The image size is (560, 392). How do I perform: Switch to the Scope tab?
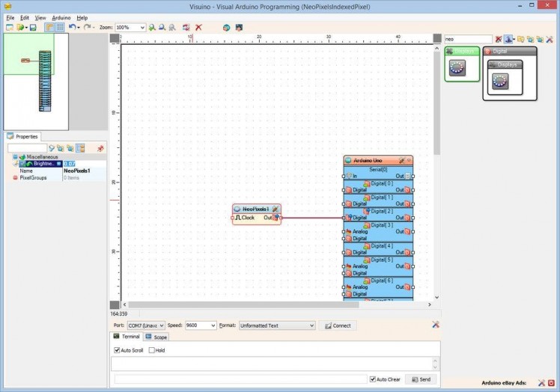tap(157, 337)
